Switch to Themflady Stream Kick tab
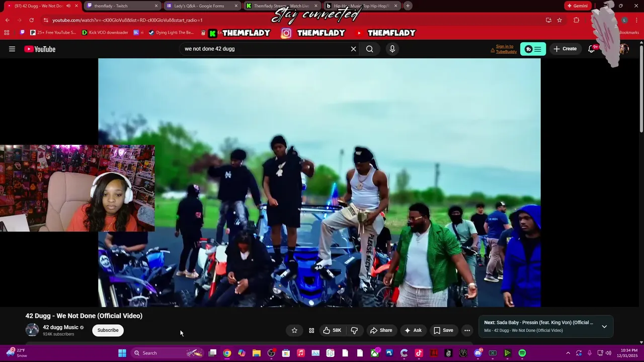 point(282,6)
